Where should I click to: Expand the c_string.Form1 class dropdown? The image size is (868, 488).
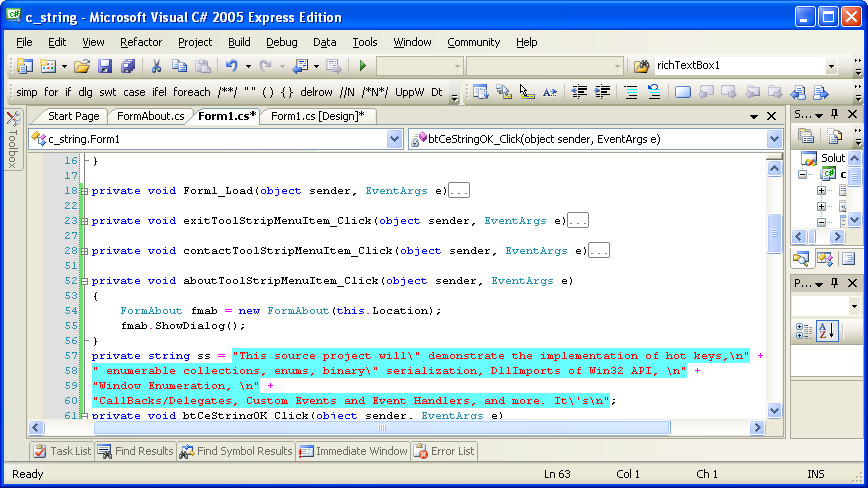click(x=394, y=139)
